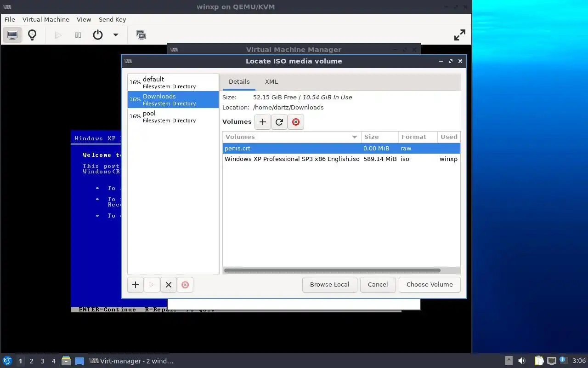Sort by the Volumes column header

tap(292, 137)
